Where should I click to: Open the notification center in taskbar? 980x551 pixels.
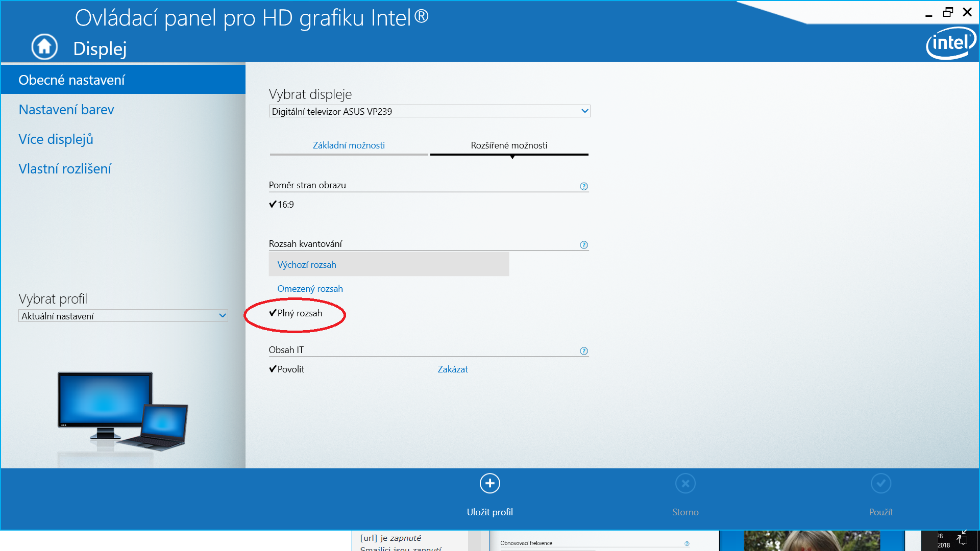coord(962,541)
